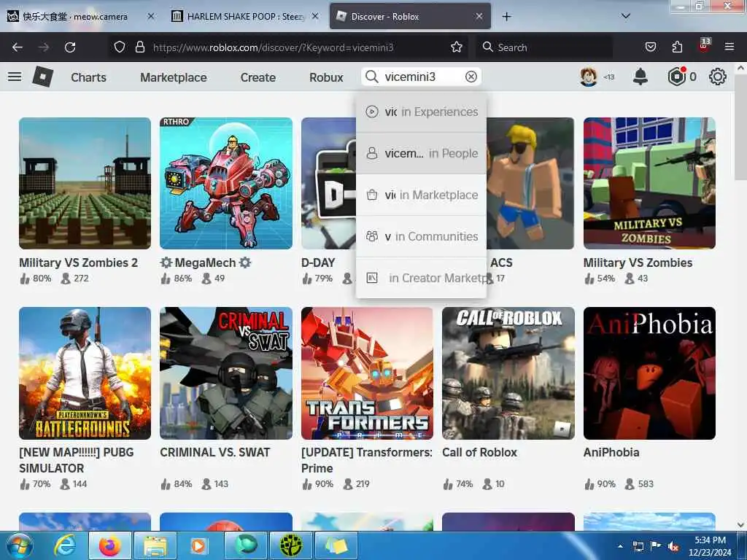Click the Roblox search field containing vicemini3
The height and width of the screenshot is (560, 747).
click(422, 77)
